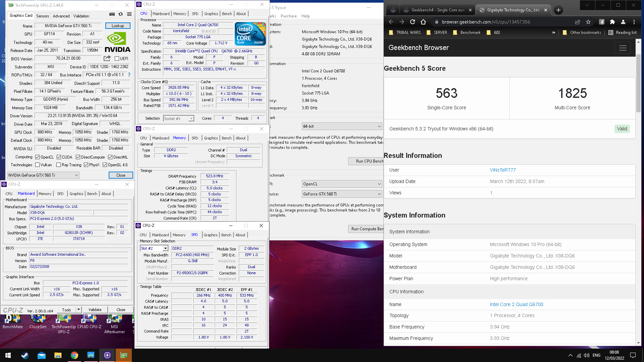Open Intel Core 2 Quad Q6700 link
The height and width of the screenshot is (362, 644).
(x=517, y=304)
